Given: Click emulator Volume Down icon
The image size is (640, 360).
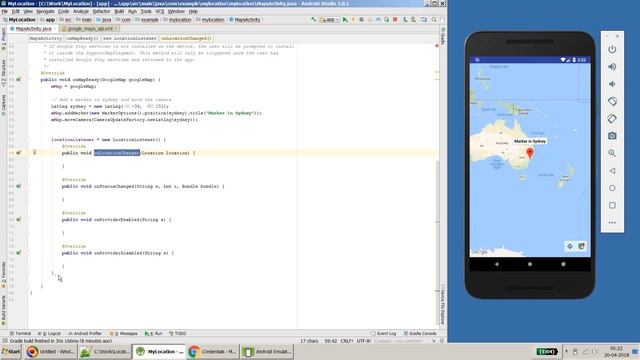Looking at the screenshot, I should click(x=612, y=84).
